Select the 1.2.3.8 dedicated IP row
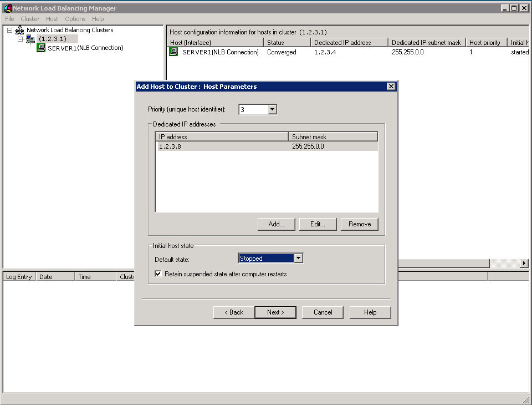The image size is (532, 405). 267,146
